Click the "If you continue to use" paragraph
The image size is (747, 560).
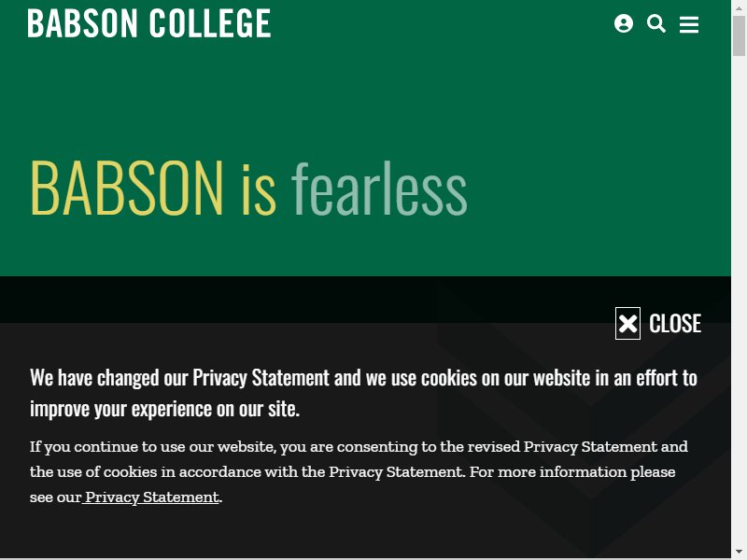[x=359, y=472]
